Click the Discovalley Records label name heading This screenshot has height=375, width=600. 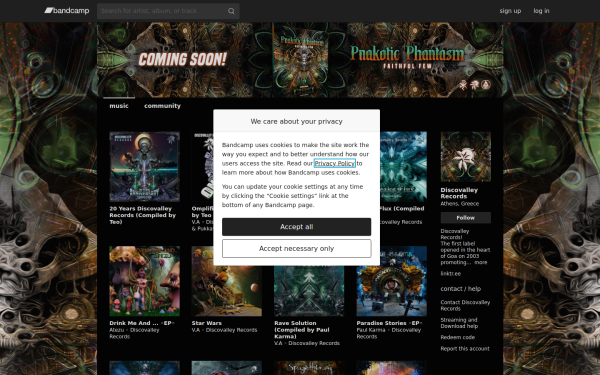click(459, 193)
